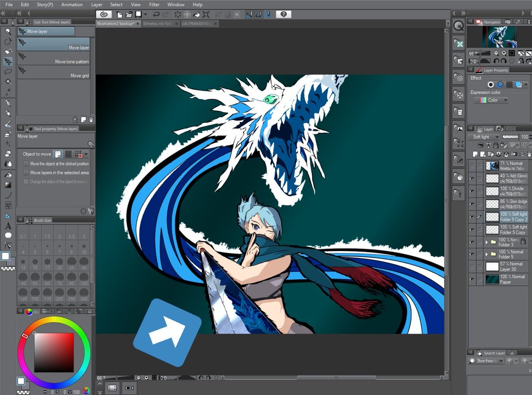Expand Folder 5 in Layer panel

pyautogui.click(x=487, y=254)
